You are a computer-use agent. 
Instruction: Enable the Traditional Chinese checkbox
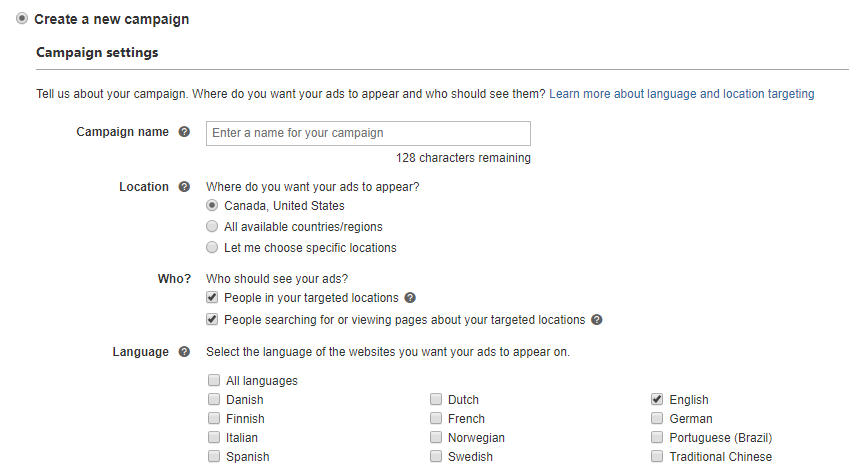point(657,456)
